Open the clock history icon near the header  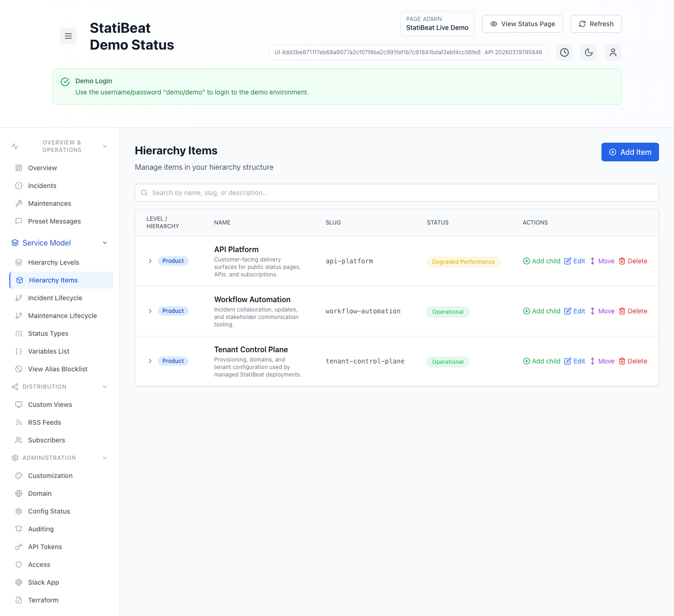click(x=564, y=52)
